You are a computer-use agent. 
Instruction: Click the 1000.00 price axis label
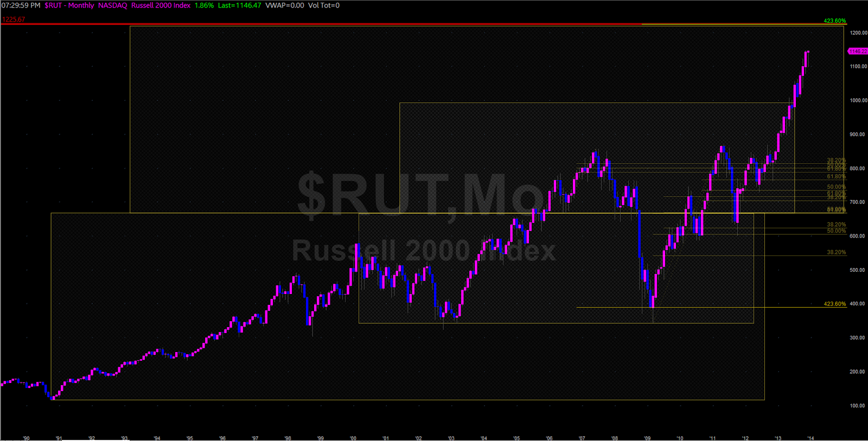coord(858,100)
